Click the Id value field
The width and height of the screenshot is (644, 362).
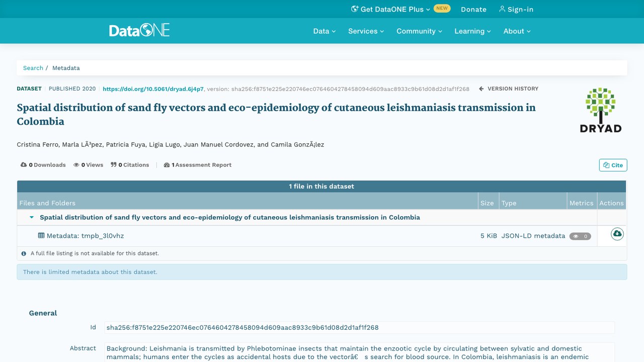[359, 328]
